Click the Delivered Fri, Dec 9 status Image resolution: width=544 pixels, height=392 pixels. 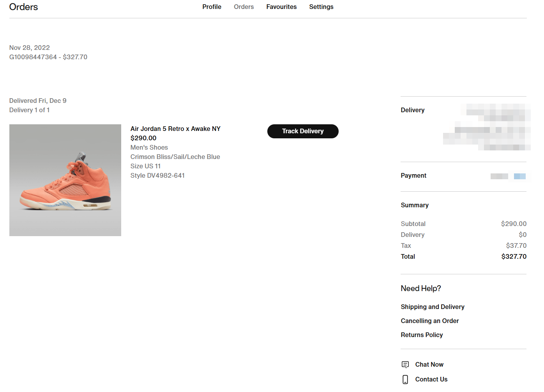38,101
